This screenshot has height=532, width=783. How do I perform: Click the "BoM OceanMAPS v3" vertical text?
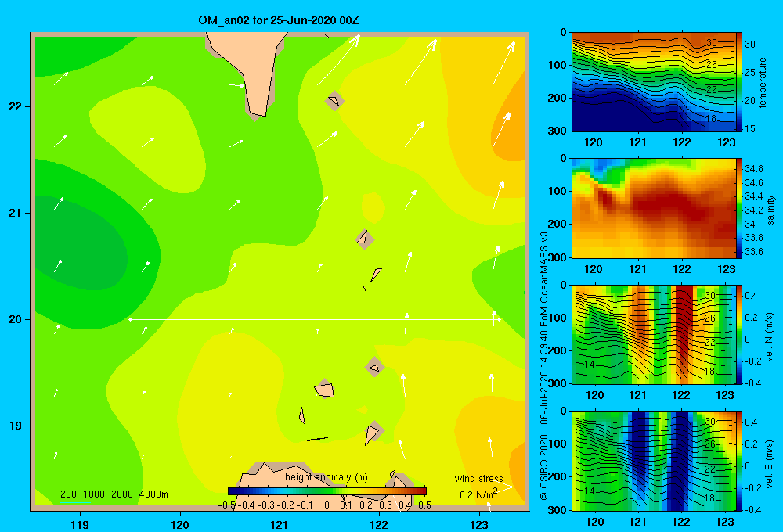coord(544,279)
